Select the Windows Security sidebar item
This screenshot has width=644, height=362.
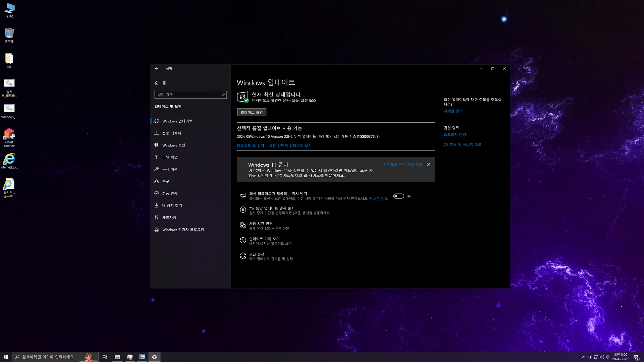pos(174,145)
